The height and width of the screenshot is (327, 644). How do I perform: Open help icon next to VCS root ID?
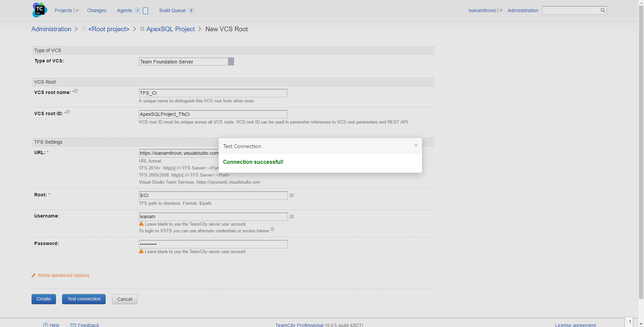[68, 112]
